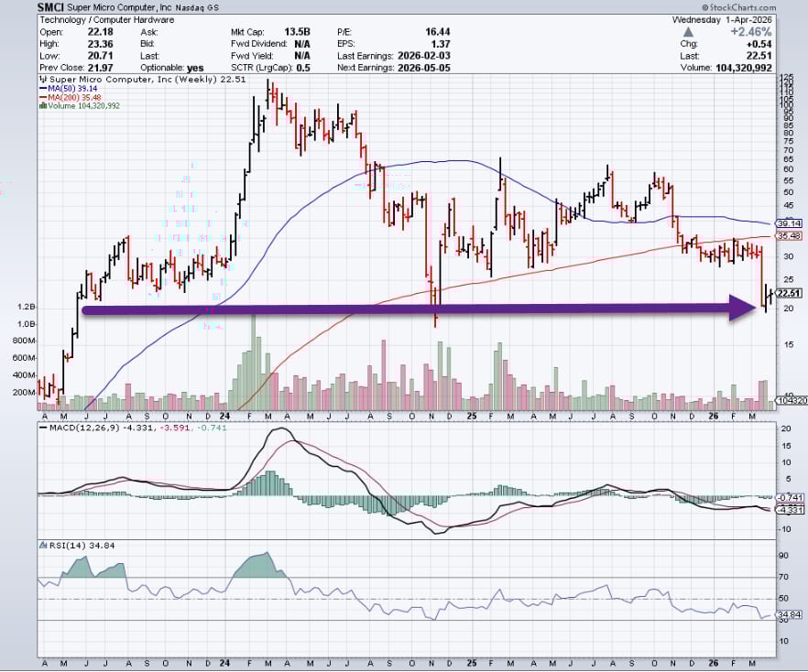Click the StockCharts.com watermark link

pos(738,7)
